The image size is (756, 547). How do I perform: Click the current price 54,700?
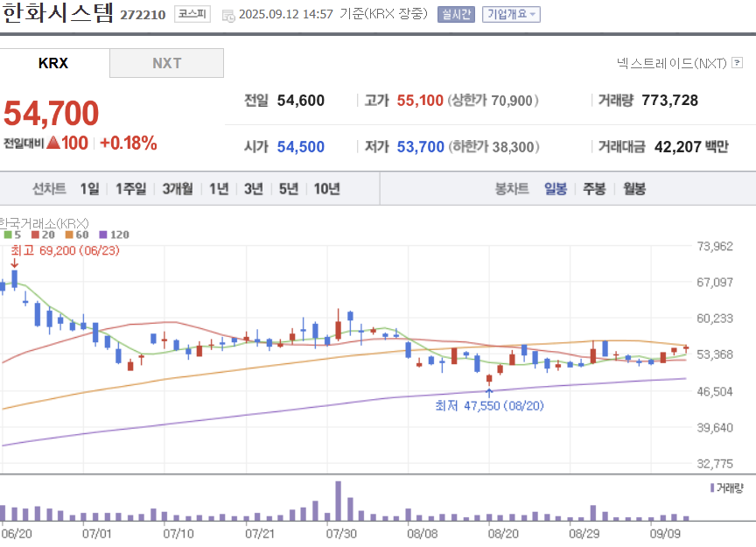pos(51,114)
